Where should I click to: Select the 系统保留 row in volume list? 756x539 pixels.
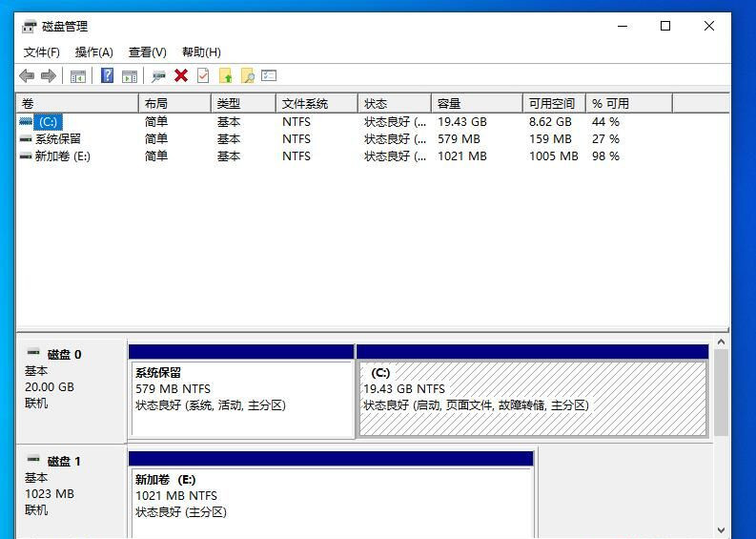[x=57, y=139]
